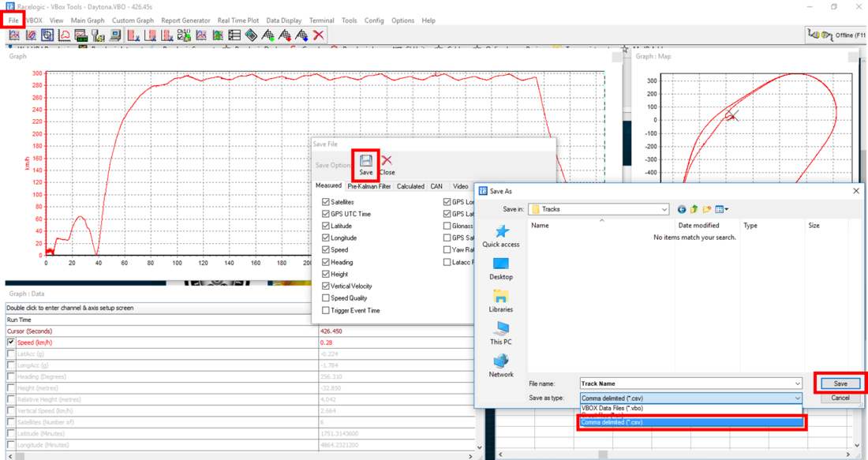
Task: Click the Create New Folder icon
Action: coord(706,209)
